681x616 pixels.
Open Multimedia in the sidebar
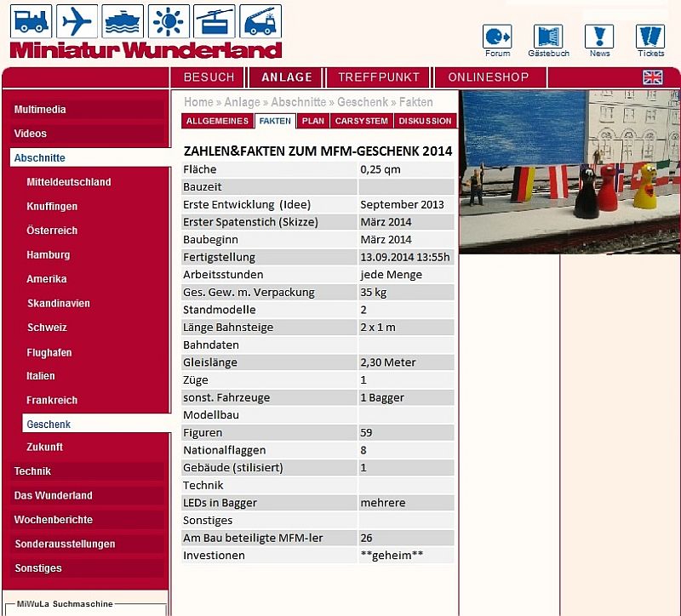pos(40,110)
